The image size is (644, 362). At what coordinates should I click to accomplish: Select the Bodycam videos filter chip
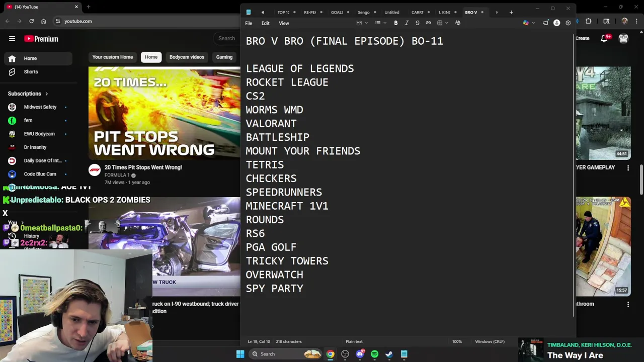click(x=187, y=57)
